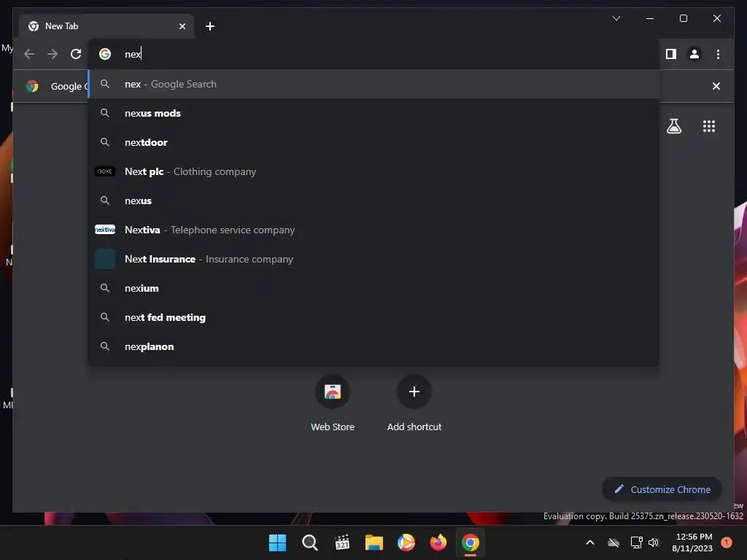Open the Windows Start menu
747x560 pixels.
(277, 542)
